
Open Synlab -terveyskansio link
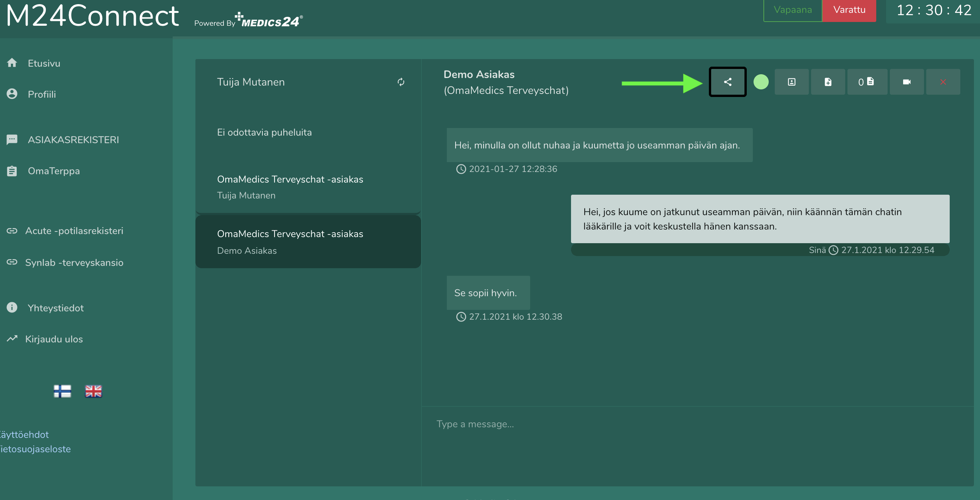click(74, 262)
